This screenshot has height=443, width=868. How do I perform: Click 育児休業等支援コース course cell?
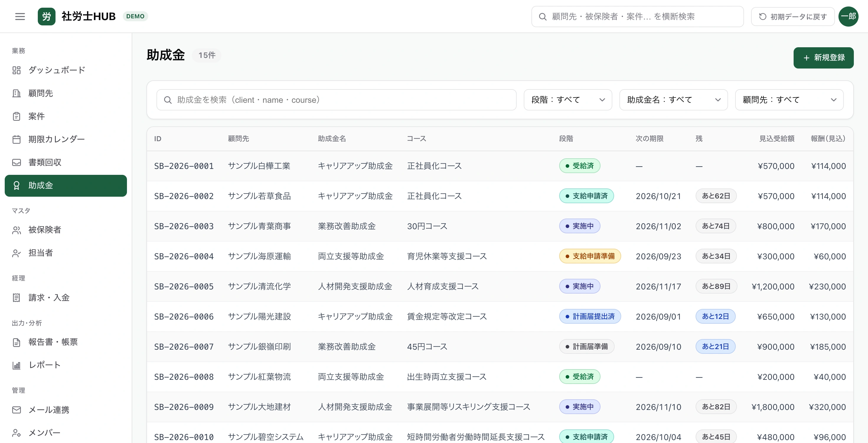[x=447, y=256]
